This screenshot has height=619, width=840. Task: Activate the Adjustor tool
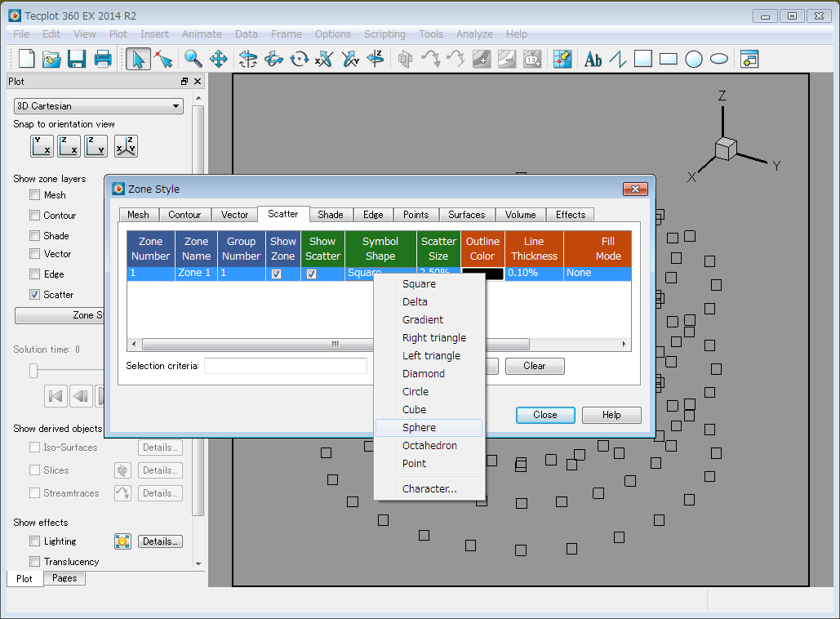click(163, 59)
